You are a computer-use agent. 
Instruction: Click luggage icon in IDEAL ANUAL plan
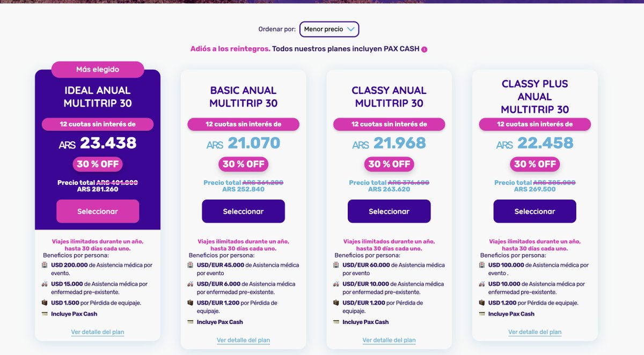[x=45, y=303]
